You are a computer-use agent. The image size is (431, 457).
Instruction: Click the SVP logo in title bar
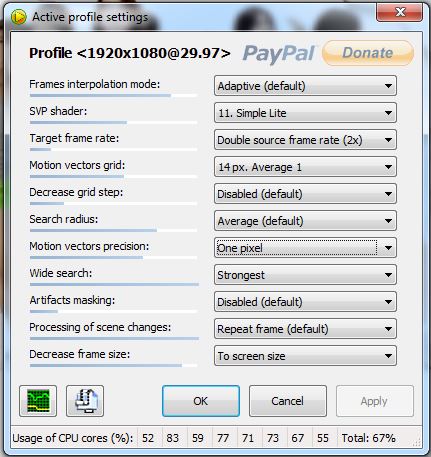pos(19,17)
